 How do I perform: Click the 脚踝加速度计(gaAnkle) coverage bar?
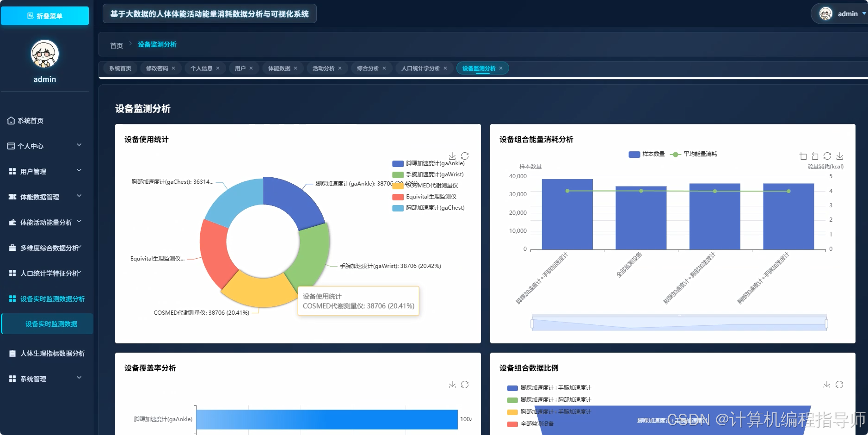327,419
